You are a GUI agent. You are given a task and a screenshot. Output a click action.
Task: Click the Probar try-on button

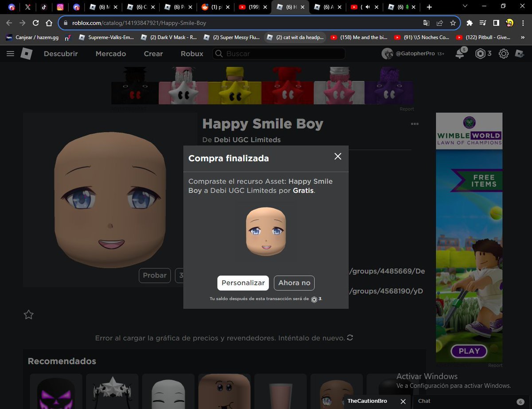click(x=155, y=275)
